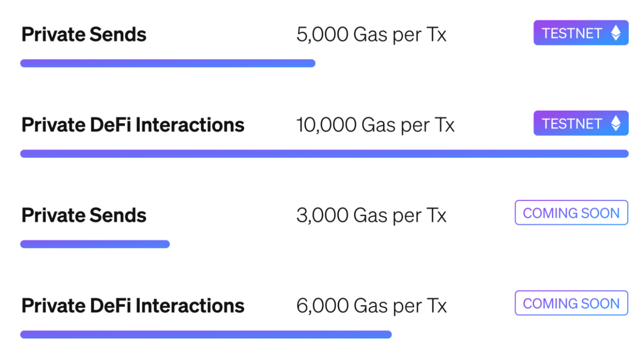Click rounded right tip of the 3,000 Gas bar

pos(166,244)
